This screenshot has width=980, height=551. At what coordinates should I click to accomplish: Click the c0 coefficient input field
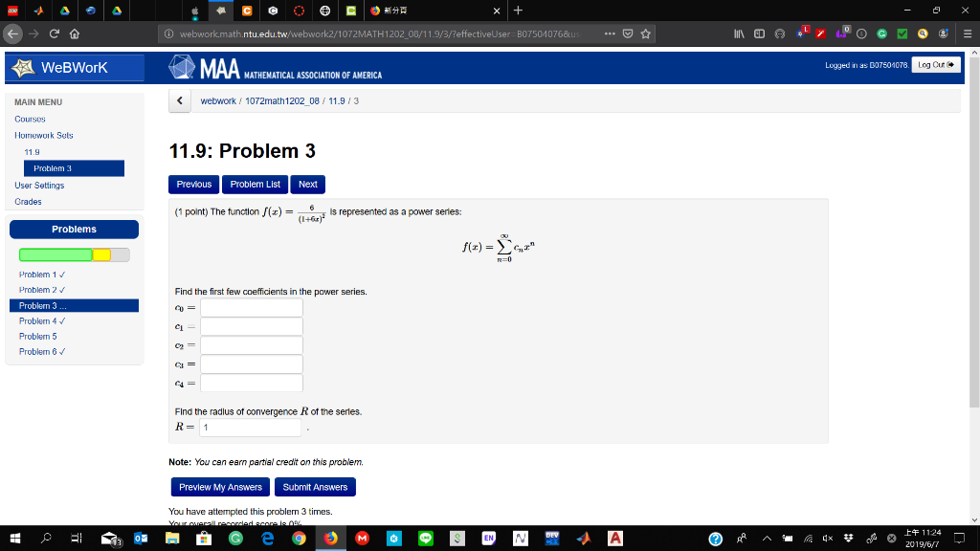[x=251, y=307]
